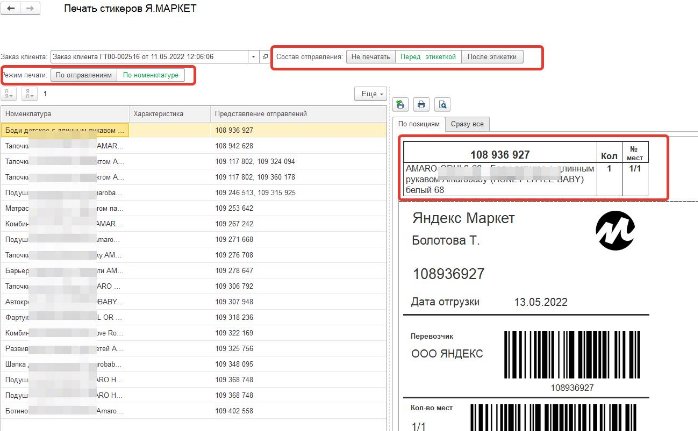Click the move row down icon
698x431 pixels.
[27, 93]
